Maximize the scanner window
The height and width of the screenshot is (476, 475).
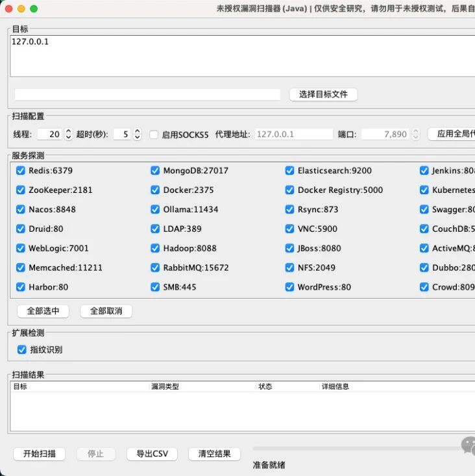click(x=34, y=9)
